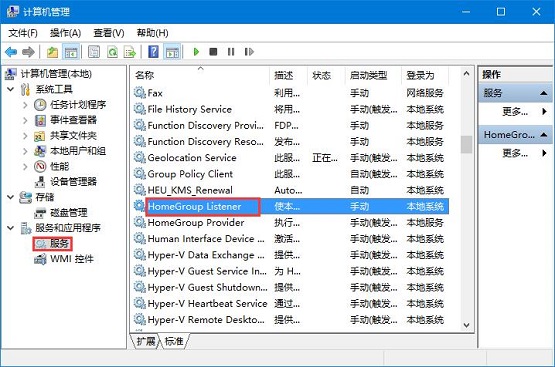The image size is (555, 367).
Task: Click the services list scrollbar thumb
Action: (467, 144)
